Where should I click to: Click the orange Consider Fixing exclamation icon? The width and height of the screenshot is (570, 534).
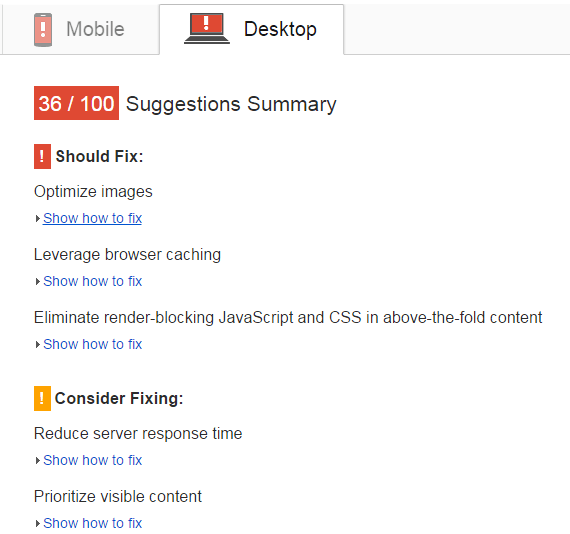tap(42, 398)
